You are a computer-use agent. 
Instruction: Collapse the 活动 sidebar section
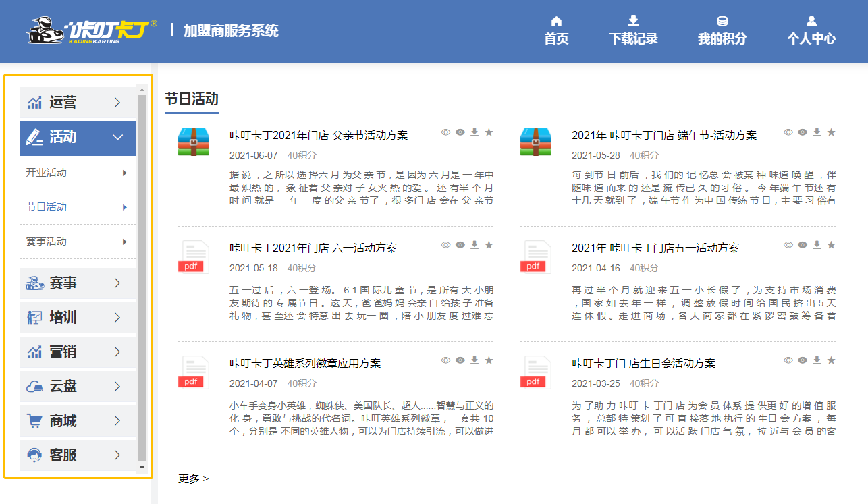(x=78, y=137)
